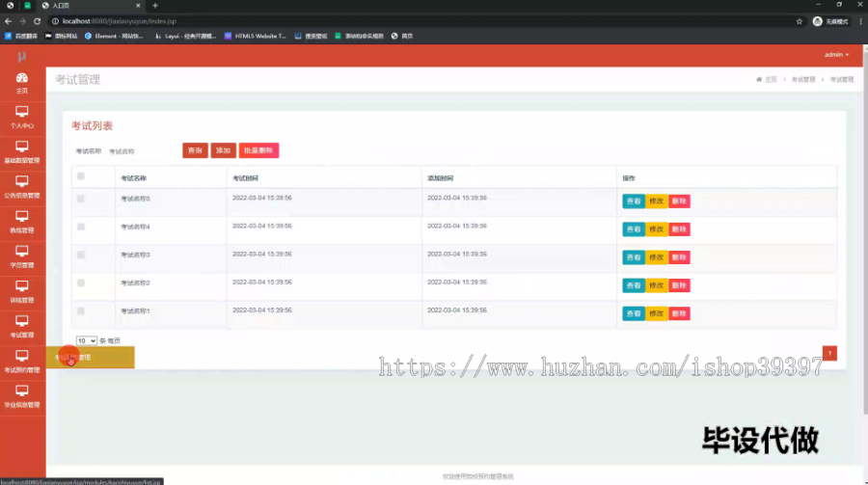868x485 pixels.
Task: Toggle the select-all checkbox in table header
Action: pos(81,176)
